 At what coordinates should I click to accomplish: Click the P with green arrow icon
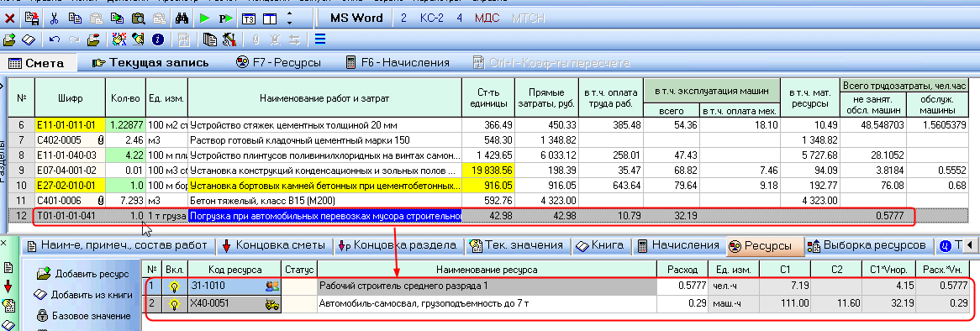[225, 18]
